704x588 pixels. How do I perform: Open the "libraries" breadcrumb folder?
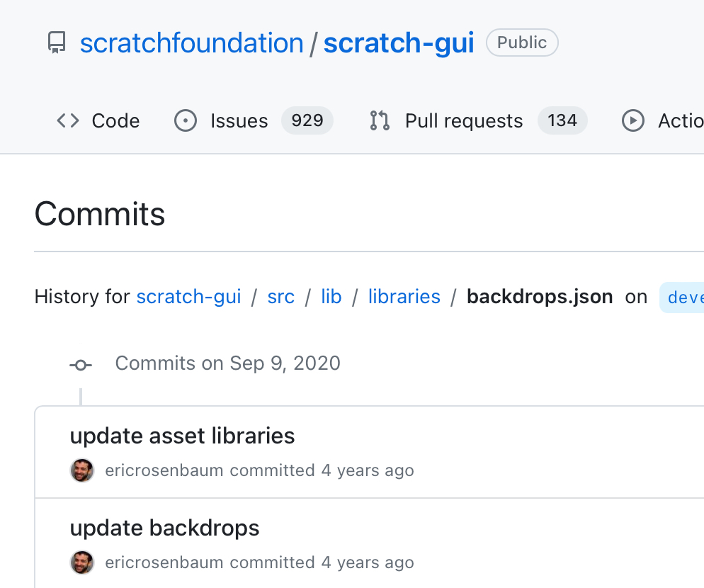pyautogui.click(x=404, y=297)
